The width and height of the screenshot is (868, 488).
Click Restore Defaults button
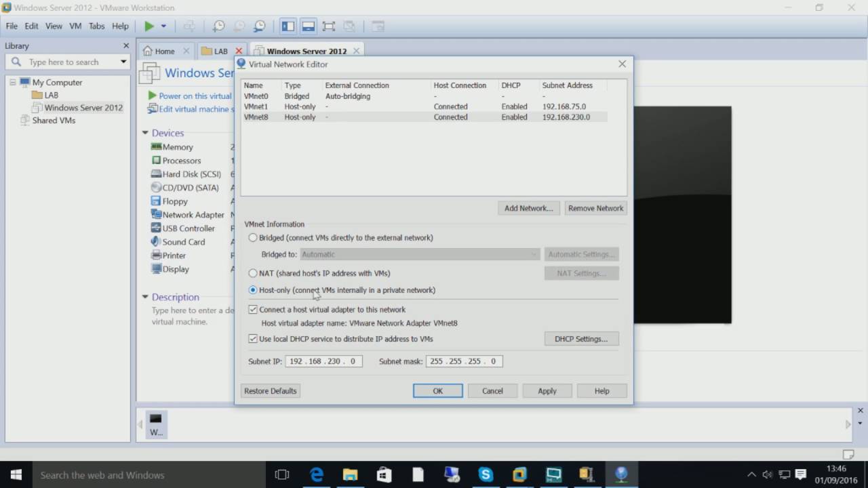pos(270,391)
